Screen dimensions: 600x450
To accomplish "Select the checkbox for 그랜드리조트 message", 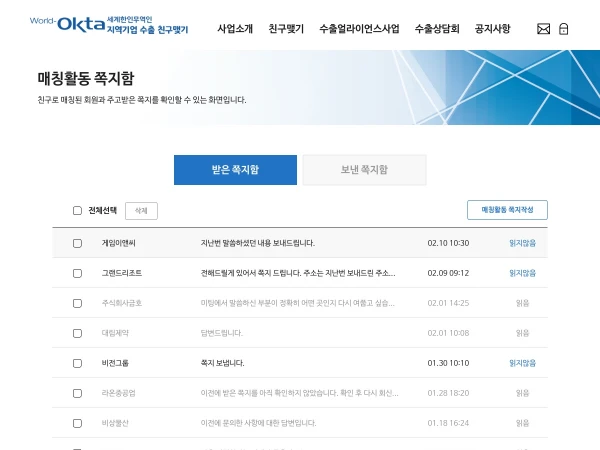I will coord(77,273).
